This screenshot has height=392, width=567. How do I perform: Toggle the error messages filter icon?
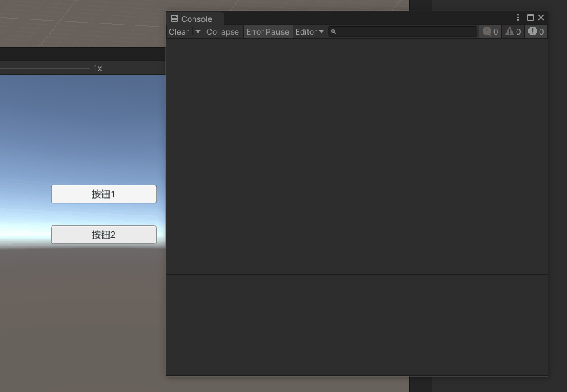533,31
